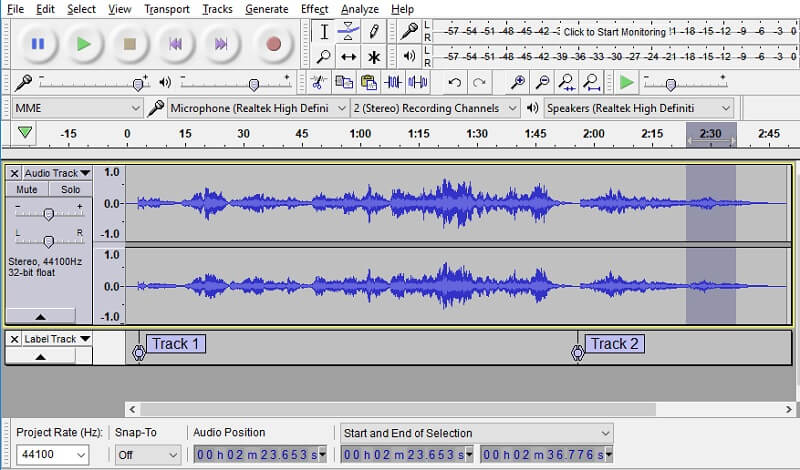Select the Time Shift tool
The width and height of the screenshot is (800, 470).
click(x=348, y=57)
